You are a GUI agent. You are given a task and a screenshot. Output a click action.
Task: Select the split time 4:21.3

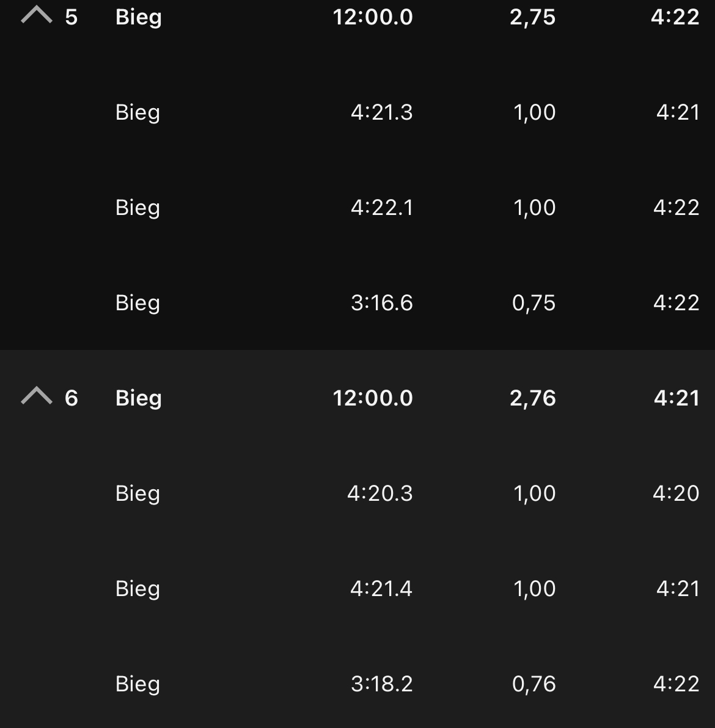(x=382, y=112)
